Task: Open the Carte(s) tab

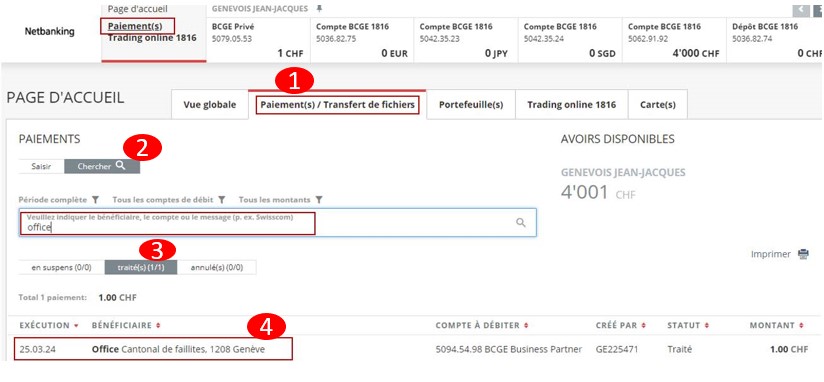Action: (658, 105)
